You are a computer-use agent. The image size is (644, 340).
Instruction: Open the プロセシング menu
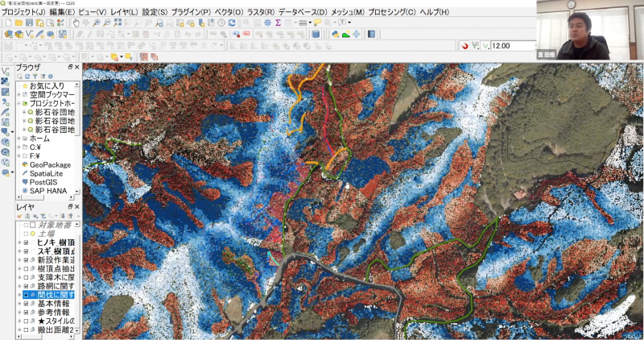click(x=392, y=12)
